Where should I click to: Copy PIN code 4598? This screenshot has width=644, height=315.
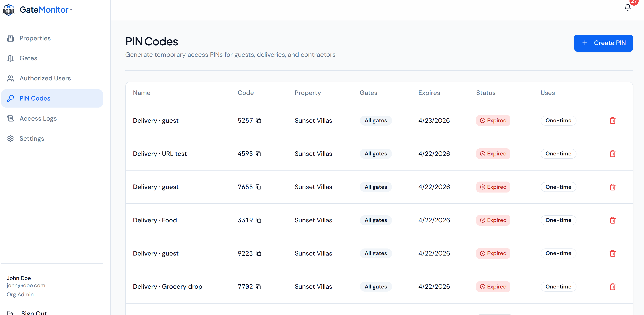pos(259,154)
